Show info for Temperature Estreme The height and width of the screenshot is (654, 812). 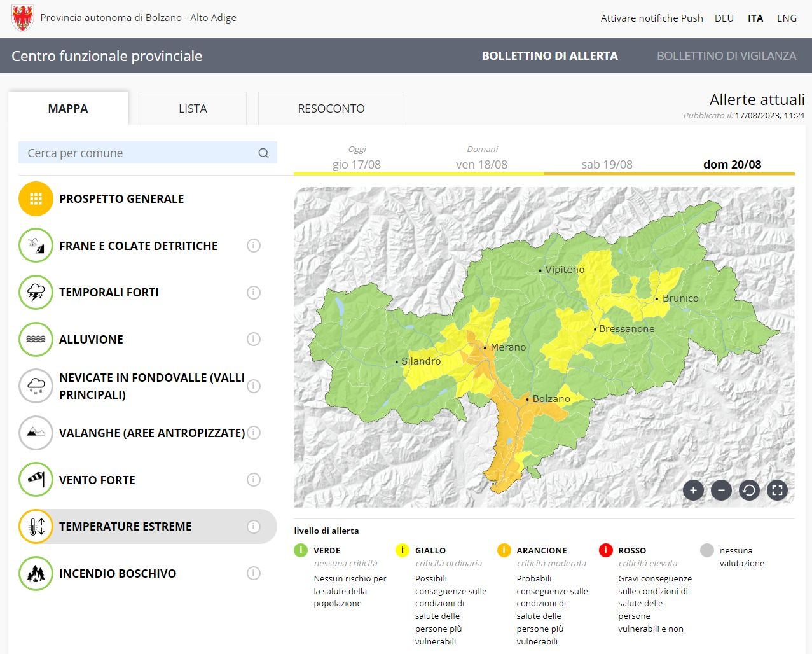coord(254,527)
